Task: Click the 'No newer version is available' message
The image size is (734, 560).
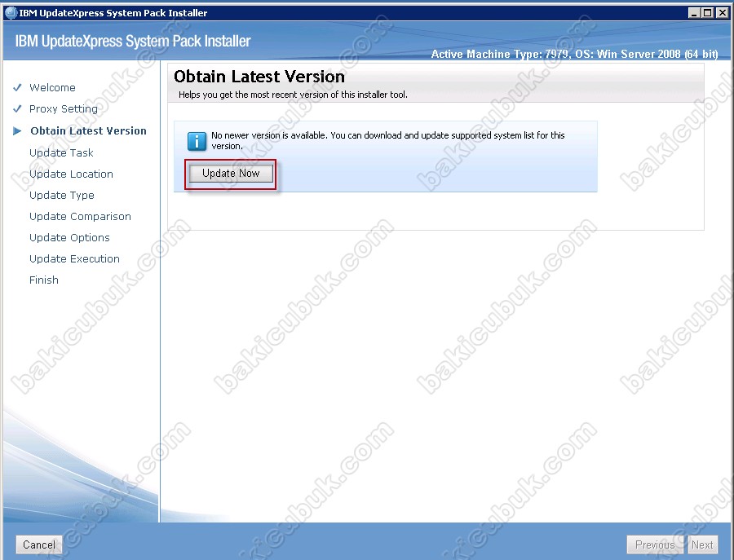Action: (x=387, y=140)
